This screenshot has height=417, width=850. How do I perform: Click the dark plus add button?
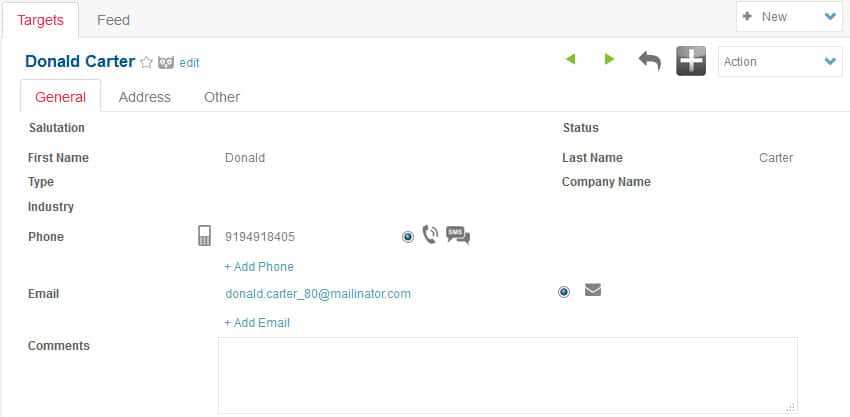tap(691, 61)
